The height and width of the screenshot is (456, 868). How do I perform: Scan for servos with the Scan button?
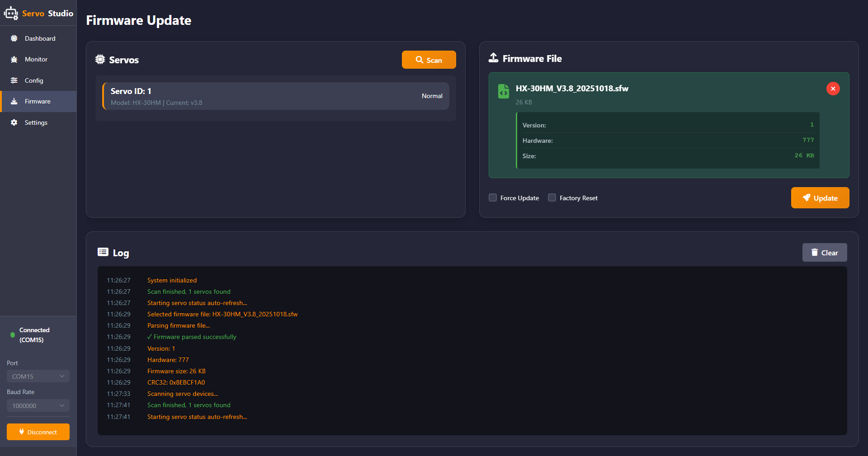pyautogui.click(x=429, y=60)
